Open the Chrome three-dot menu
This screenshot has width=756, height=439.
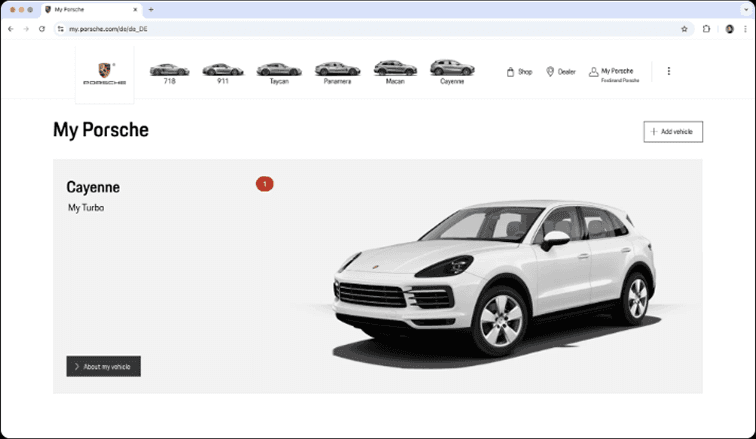(745, 29)
